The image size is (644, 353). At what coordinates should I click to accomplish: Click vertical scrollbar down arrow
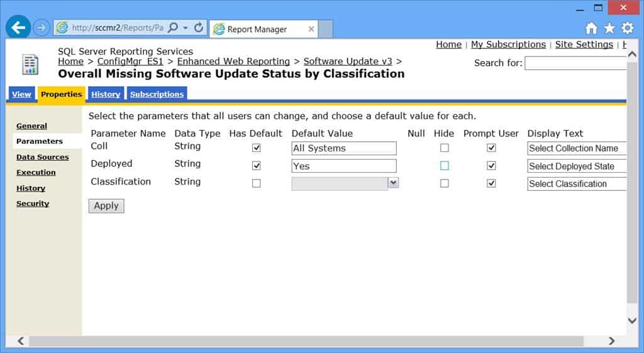point(633,320)
